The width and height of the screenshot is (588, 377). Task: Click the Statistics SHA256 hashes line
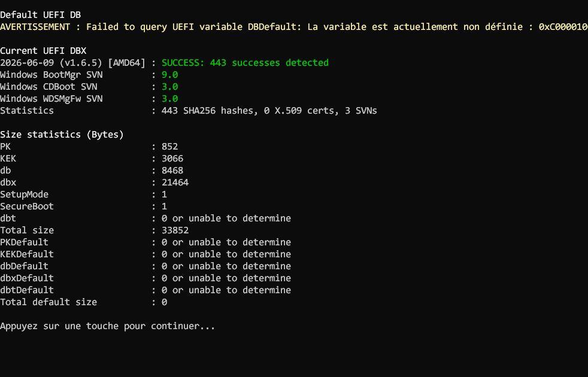point(189,111)
